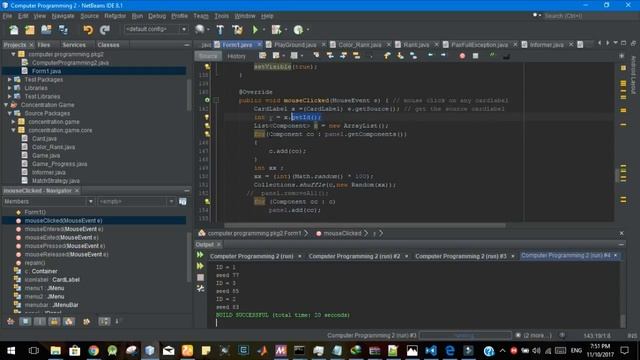Open Google Chrome from the taskbar

coord(93,350)
